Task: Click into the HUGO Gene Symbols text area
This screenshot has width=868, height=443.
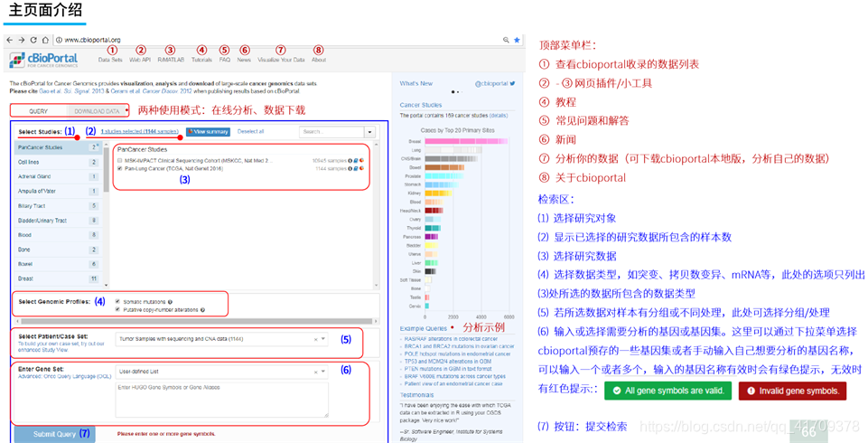Action: coord(222,400)
